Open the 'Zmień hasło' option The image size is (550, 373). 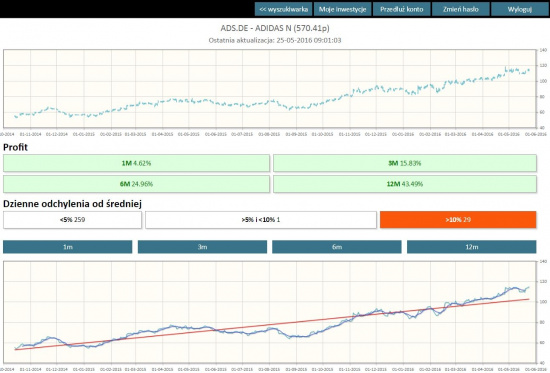(x=461, y=9)
